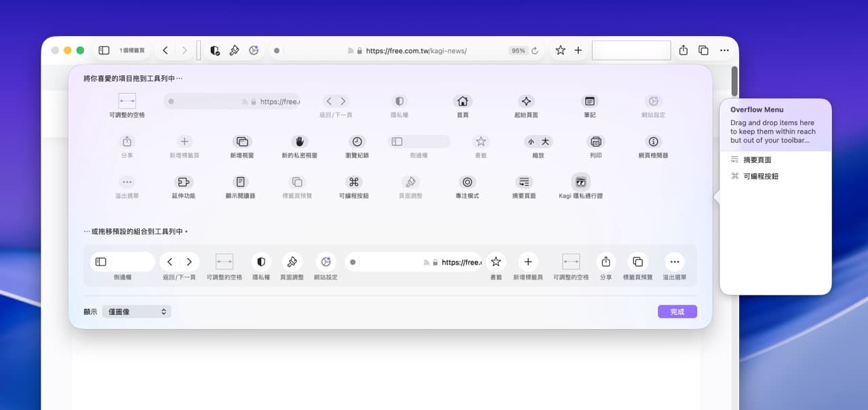The image size is (868, 410).
Task: Click the 新的私密視窗 private window icon
Action: [299, 143]
